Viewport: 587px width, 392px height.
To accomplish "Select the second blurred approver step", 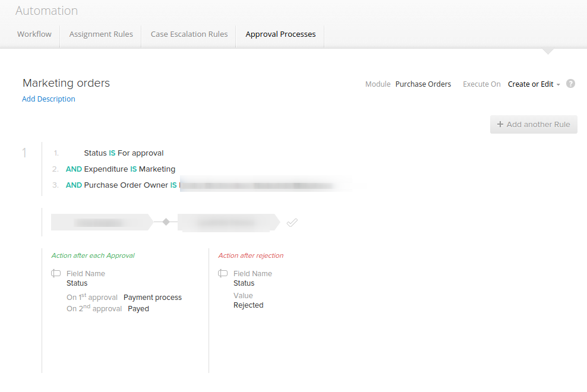I will click(x=229, y=222).
